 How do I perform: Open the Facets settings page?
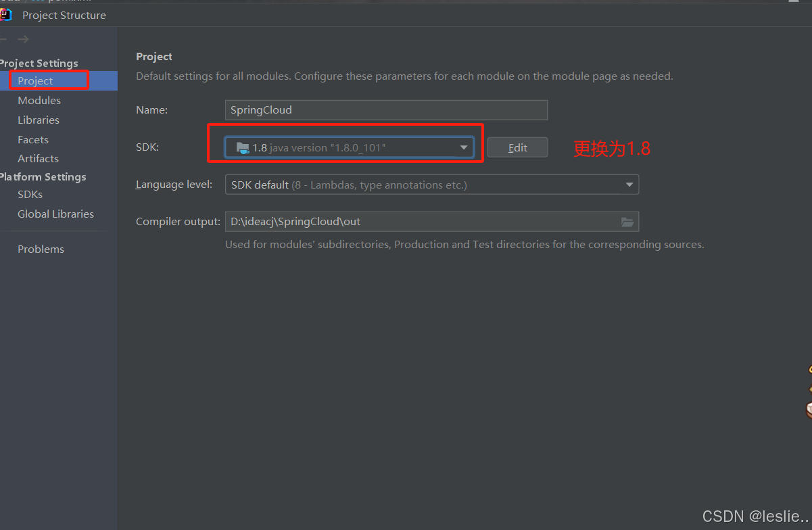pyautogui.click(x=33, y=139)
